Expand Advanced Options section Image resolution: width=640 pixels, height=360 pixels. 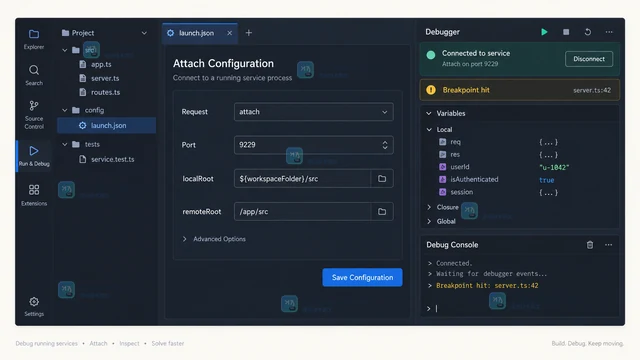[x=214, y=239]
